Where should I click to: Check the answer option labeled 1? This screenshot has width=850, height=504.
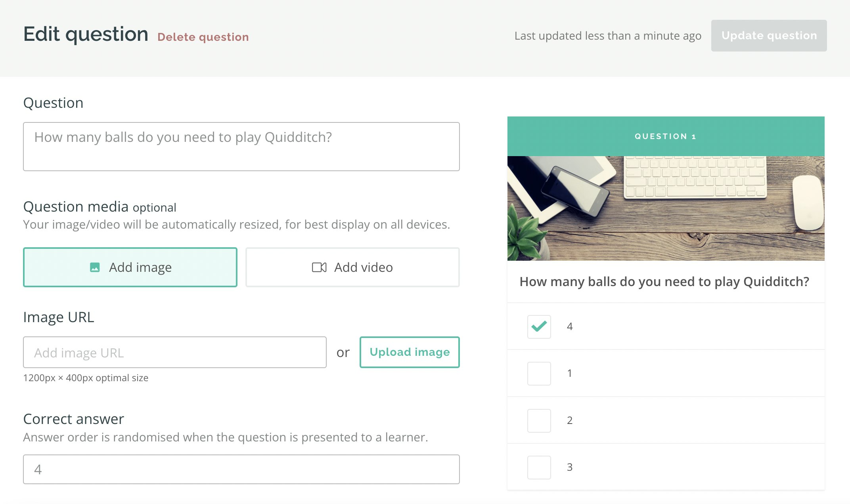pyautogui.click(x=538, y=373)
